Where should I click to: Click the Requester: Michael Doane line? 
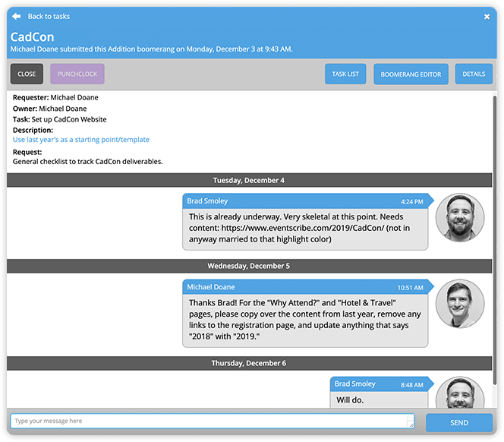coord(55,97)
